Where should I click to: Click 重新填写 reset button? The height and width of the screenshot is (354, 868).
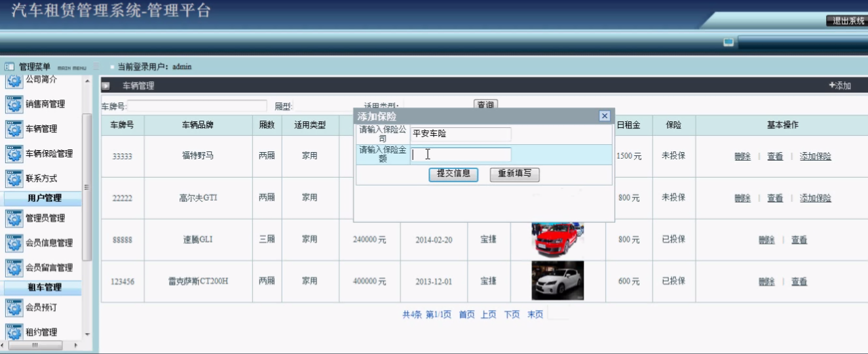(x=514, y=174)
